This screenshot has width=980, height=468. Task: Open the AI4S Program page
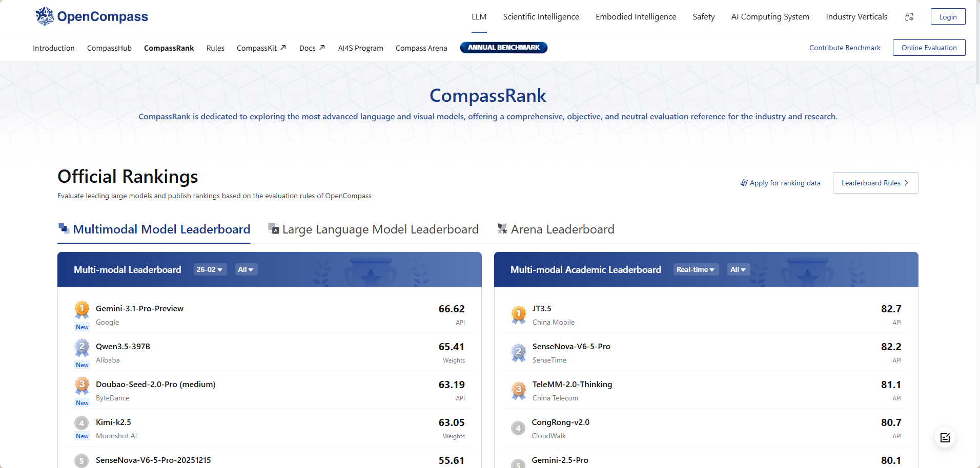coord(361,48)
